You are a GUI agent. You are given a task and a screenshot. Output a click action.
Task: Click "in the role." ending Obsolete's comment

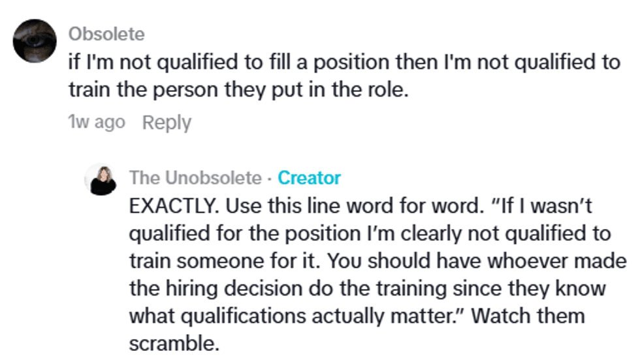[x=370, y=91]
